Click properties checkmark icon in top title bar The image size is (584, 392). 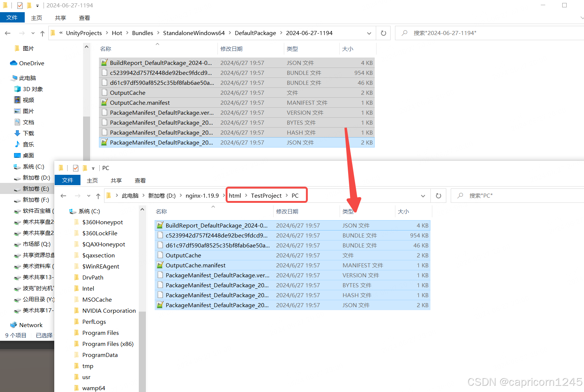point(20,6)
